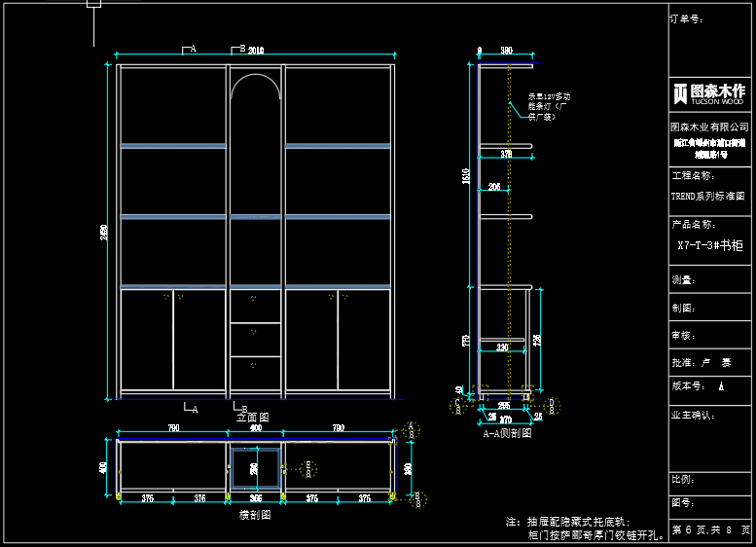Select section marker B above the elevation
Image resolution: width=756 pixels, height=547 pixels.
pos(239,48)
